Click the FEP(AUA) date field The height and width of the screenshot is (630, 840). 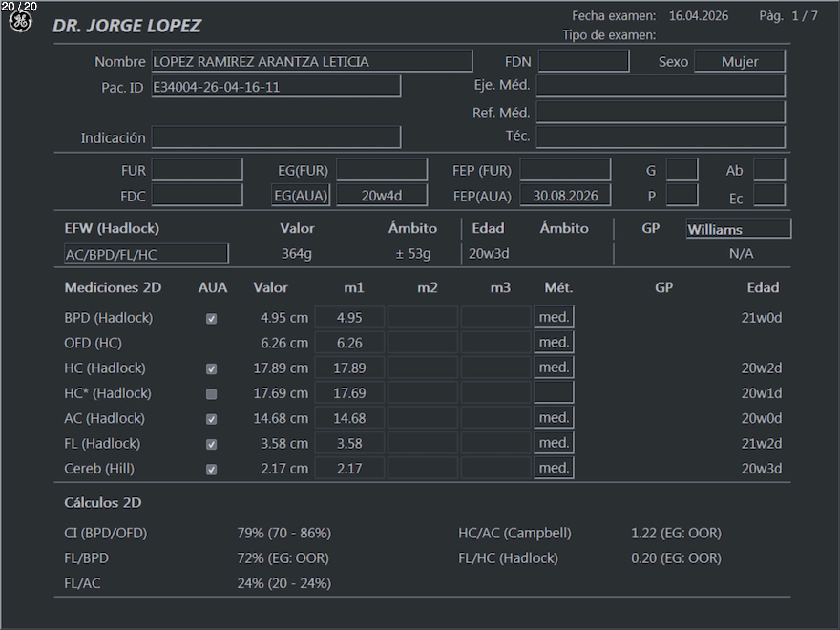click(565, 196)
